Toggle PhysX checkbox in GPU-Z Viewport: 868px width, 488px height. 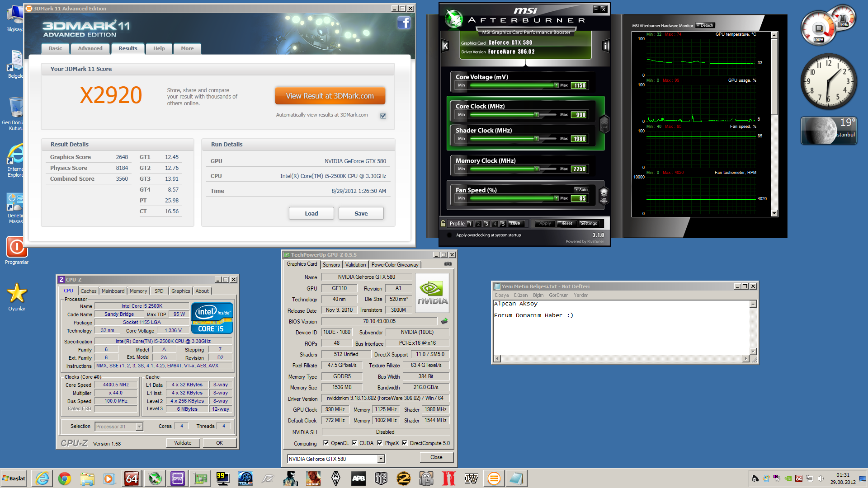(380, 443)
